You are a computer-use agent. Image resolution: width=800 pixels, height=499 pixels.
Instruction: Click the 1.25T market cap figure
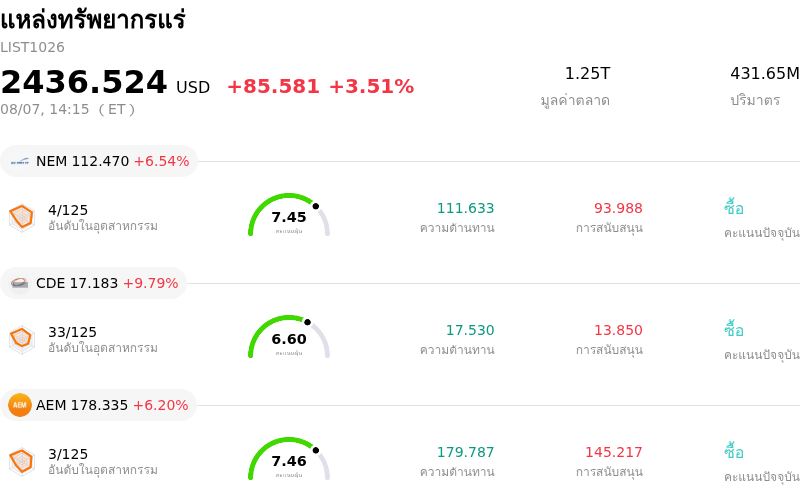coord(587,73)
